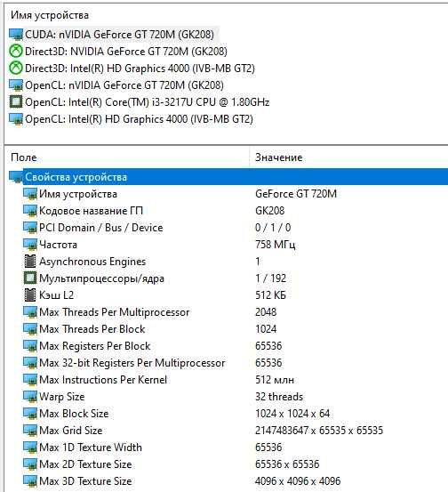Click the value 1024 for Threads Per Block
The image size is (448, 492).
266,329
